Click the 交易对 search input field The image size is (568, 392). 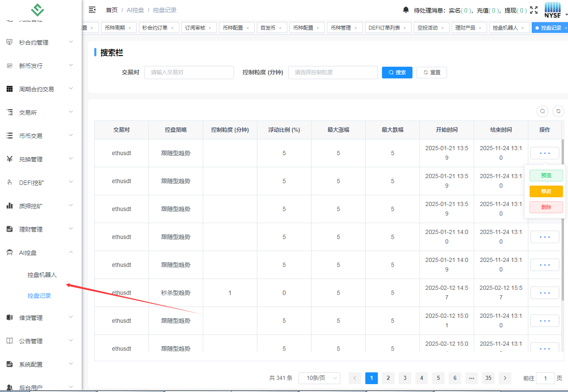click(189, 73)
